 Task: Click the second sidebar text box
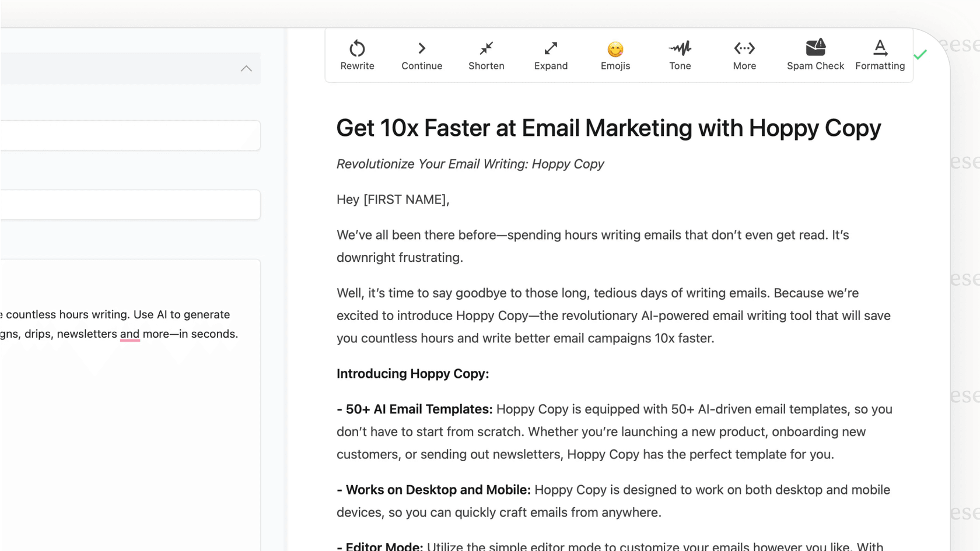pos(128,204)
